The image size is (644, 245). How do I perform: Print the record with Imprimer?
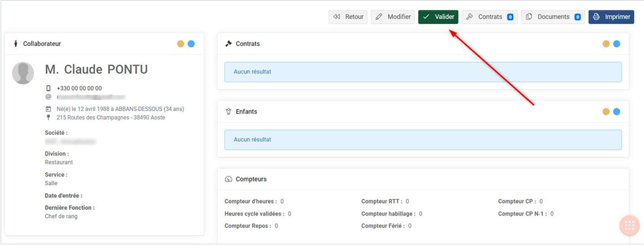pyautogui.click(x=611, y=17)
